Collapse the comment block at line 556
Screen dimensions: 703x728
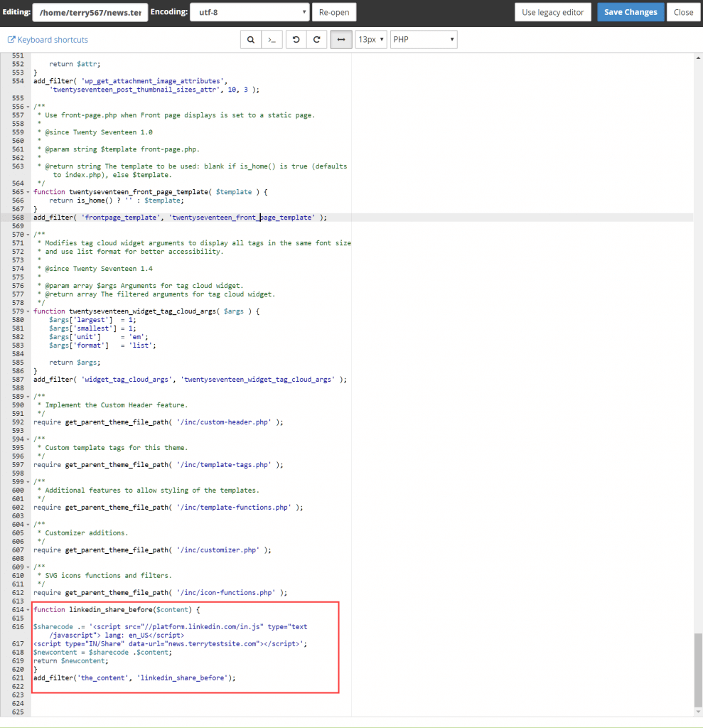click(x=28, y=107)
